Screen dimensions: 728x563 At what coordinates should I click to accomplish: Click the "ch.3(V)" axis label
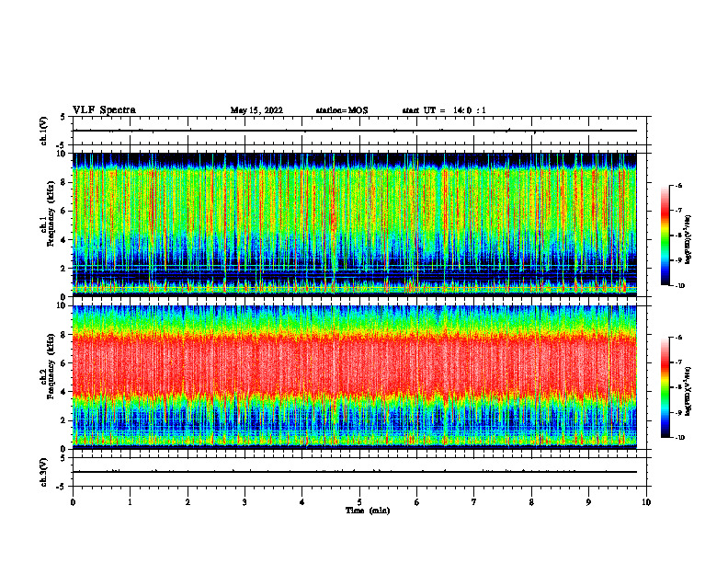point(44,472)
